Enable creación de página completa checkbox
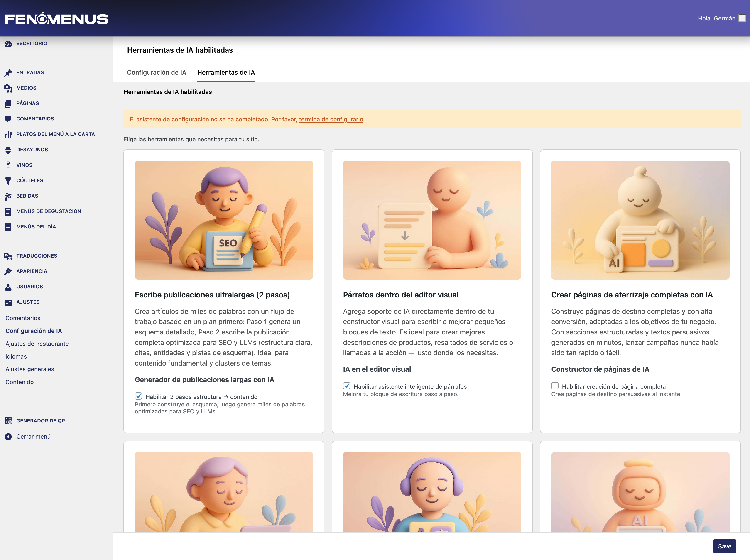The image size is (750, 560). [555, 386]
